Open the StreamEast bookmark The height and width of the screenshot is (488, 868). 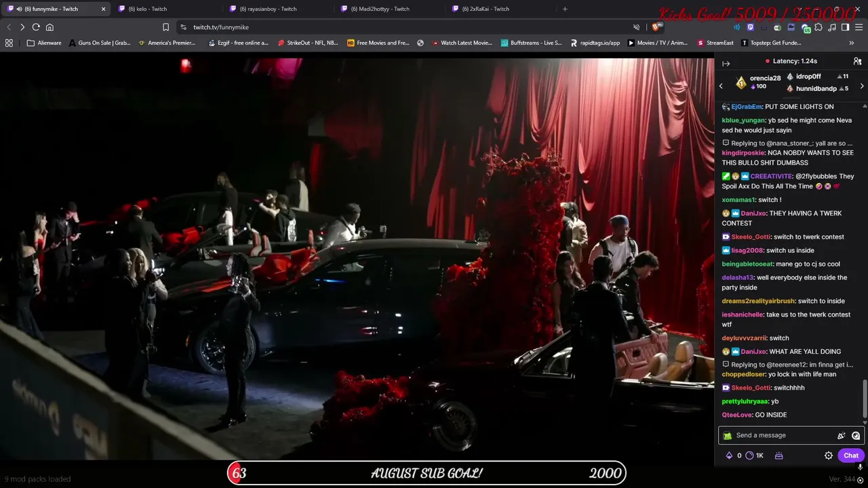[715, 43]
